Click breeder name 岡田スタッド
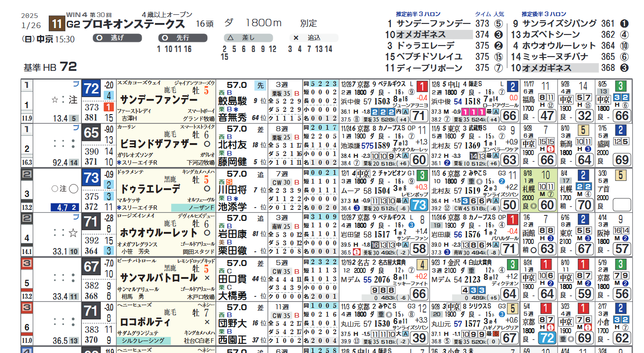Image resolution: width=644 pixels, height=353 pixels. (198, 252)
